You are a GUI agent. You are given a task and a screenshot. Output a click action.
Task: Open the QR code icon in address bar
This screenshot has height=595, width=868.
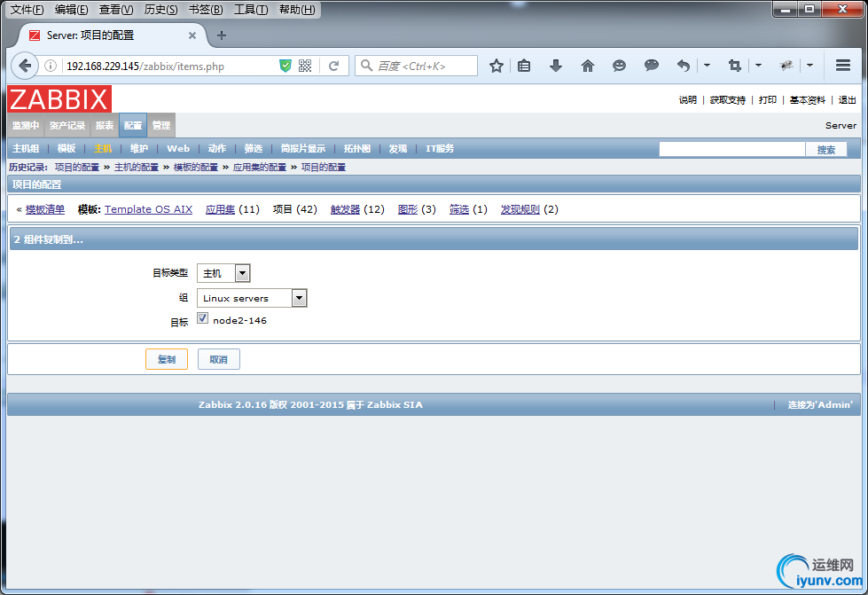tap(305, 66)
